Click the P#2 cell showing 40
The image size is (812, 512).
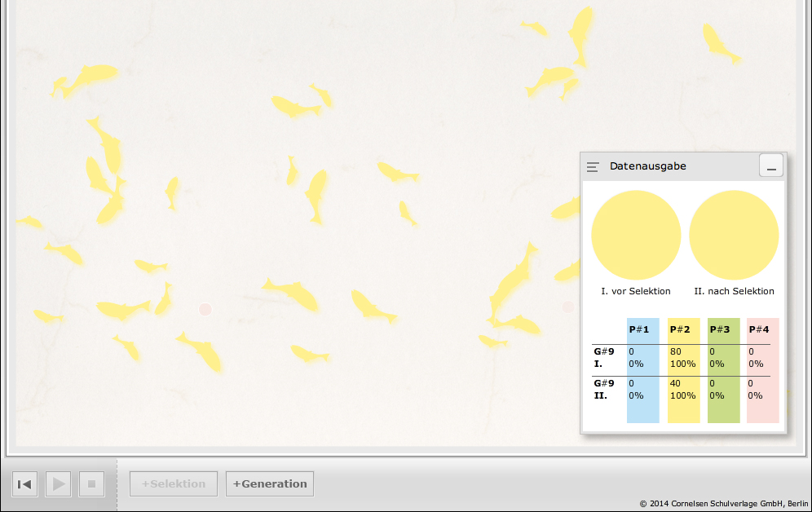tap(676, 383)
